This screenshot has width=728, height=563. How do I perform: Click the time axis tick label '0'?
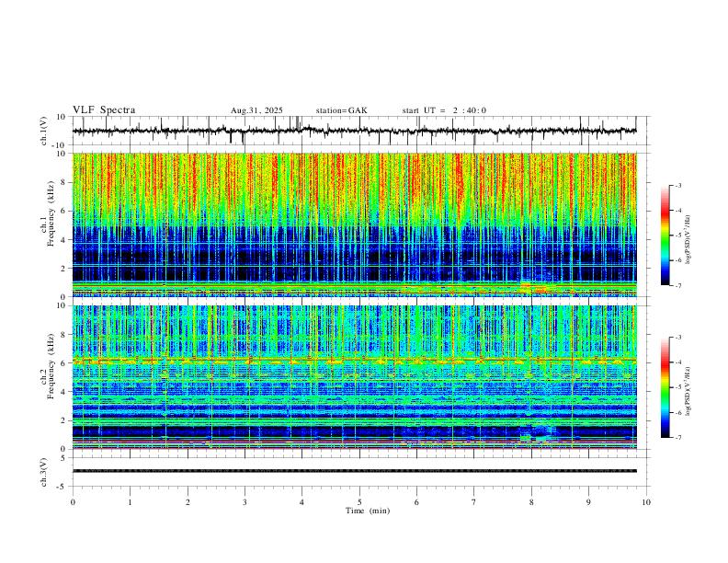[73, 502]
